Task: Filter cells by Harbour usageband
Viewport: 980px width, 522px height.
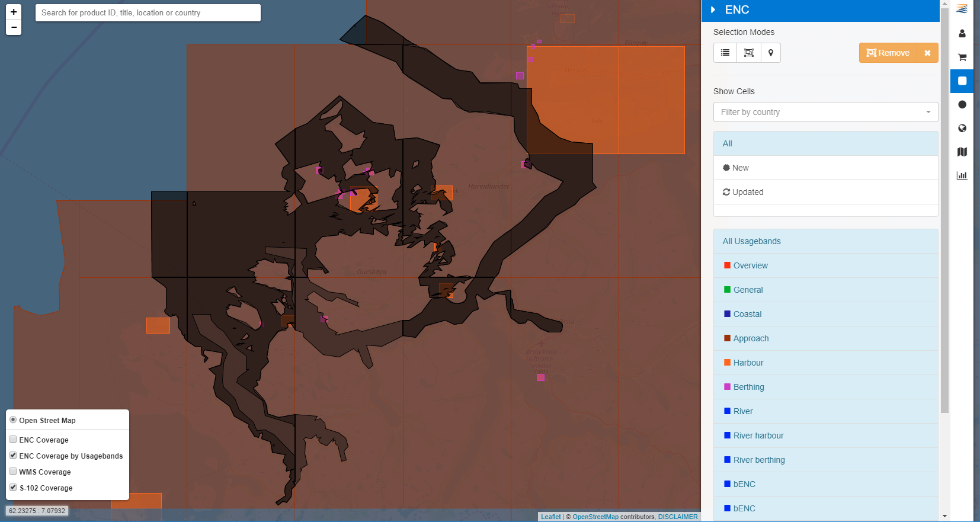Action: point(748,363)
